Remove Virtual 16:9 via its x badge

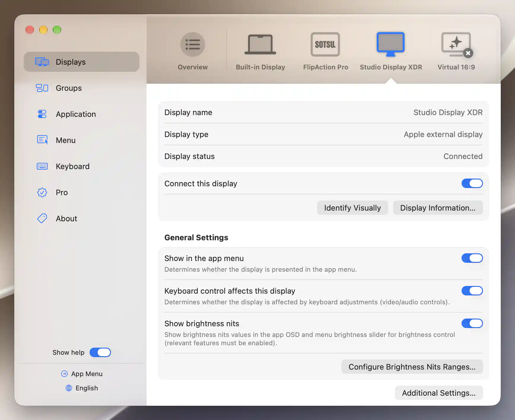coord(468,53)
